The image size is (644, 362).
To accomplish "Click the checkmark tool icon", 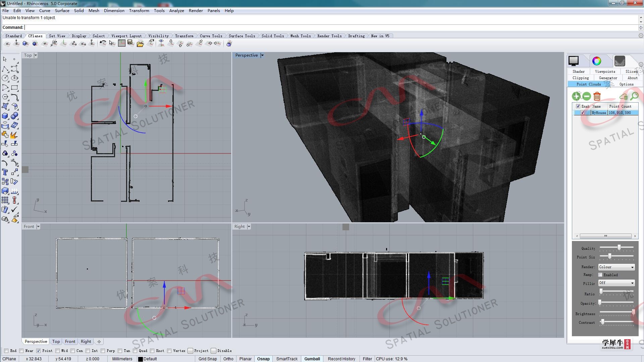I will click(14, 210).
